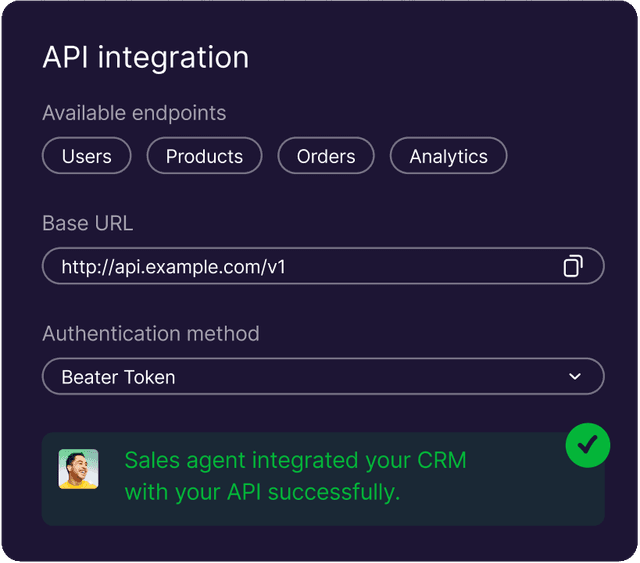Screen dimensions: 640x563
Task: Click the API integration heading
Action: (145, 57)
